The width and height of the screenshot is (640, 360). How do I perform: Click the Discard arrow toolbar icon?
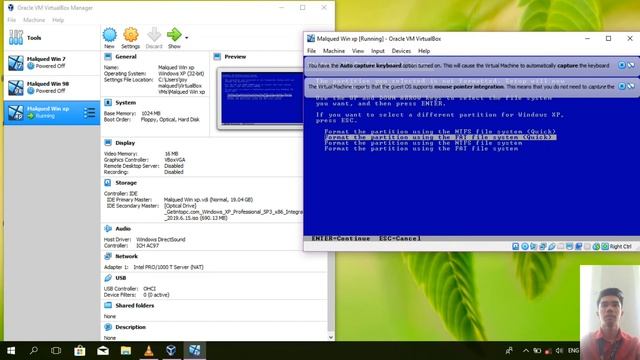154,35
